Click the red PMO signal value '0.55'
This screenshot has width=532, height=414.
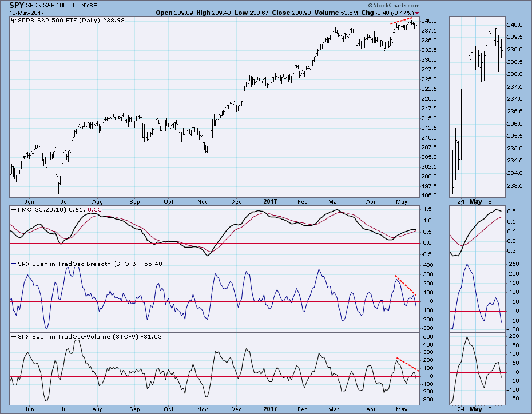coord(94,210)
